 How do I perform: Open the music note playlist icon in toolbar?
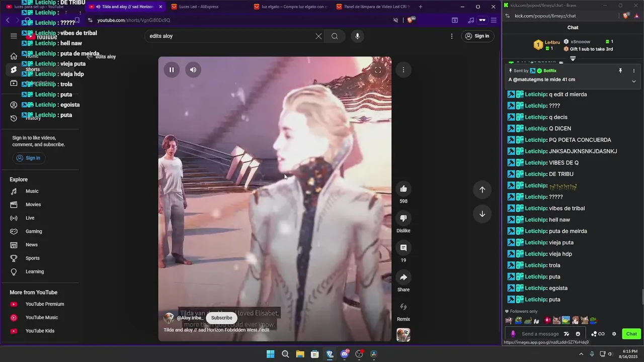point(470,20)
